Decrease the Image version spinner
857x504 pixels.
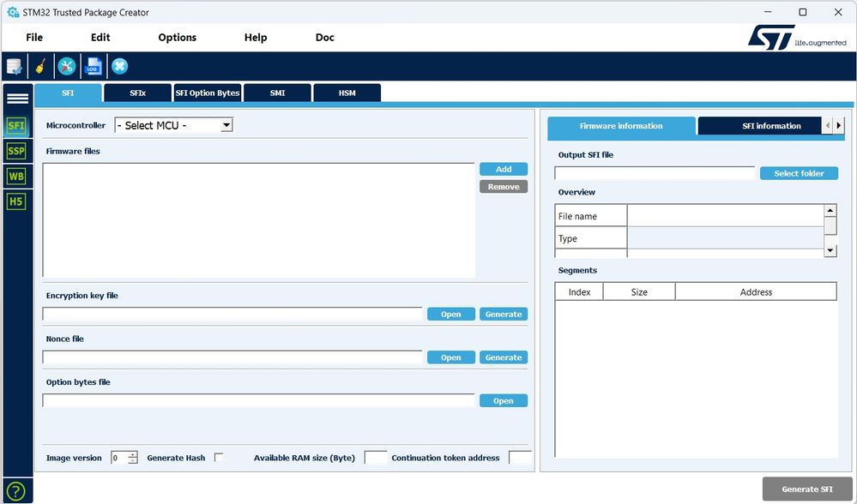coord(133,461)
